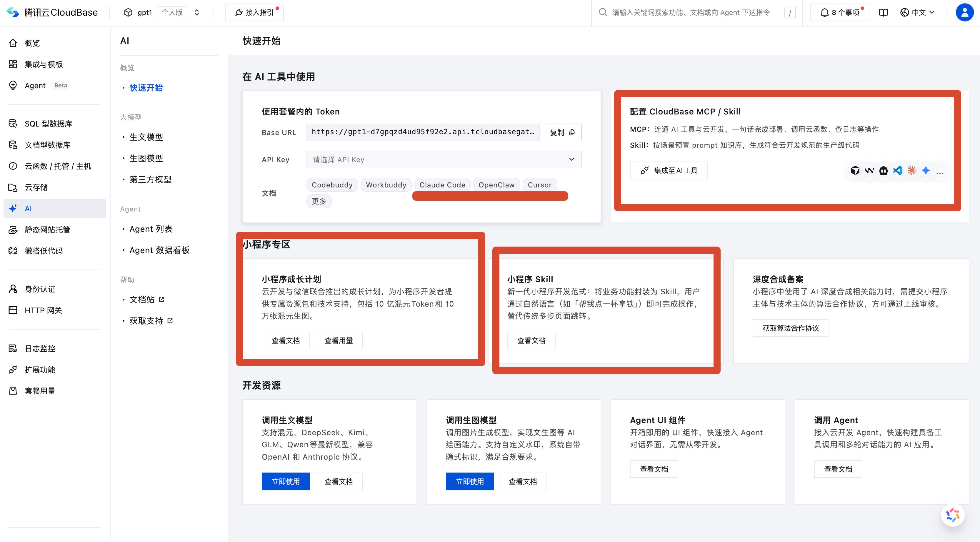Click 查看文档 in 小程序 Skill card
The image size is (980, 542).
point(531,341)
